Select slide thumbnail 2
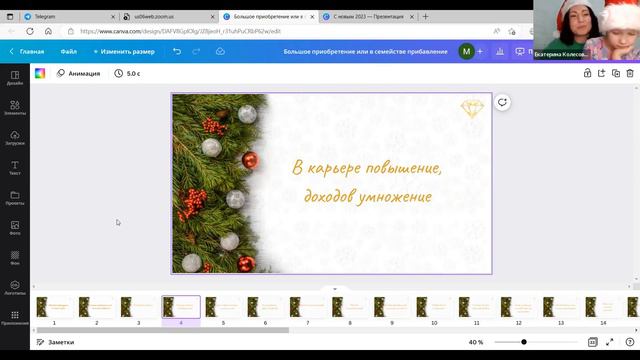 (96, 307)
